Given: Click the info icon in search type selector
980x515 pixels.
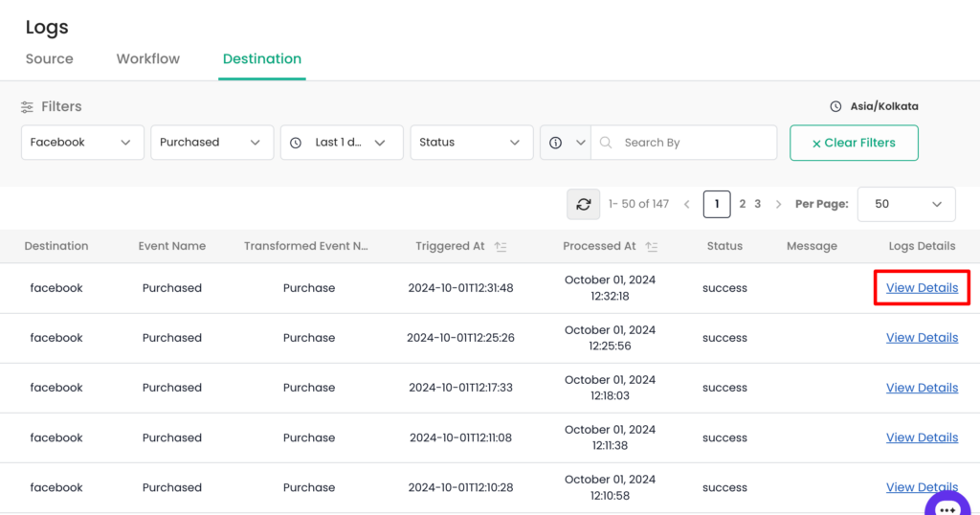Looking at the screenshot, I should (x=555, y=143).
